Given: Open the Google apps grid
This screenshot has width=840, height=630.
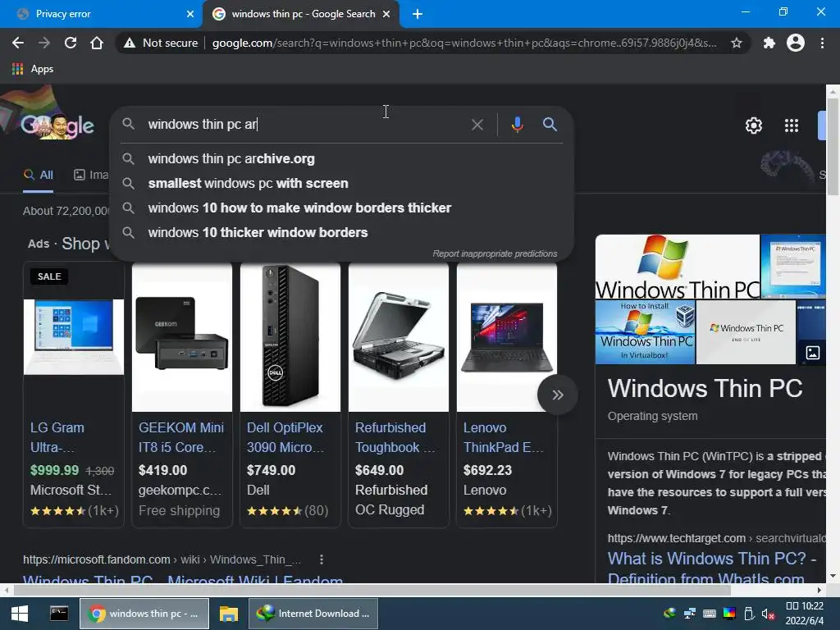Looking at the screenshot, I should (x=792, y=126).
